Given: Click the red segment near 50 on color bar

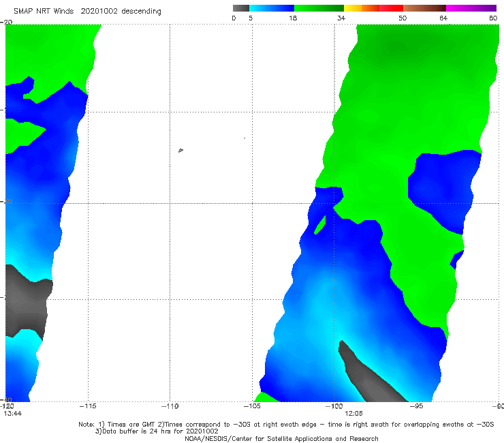Looking at the screenshot, I should [x=391, y=8].
